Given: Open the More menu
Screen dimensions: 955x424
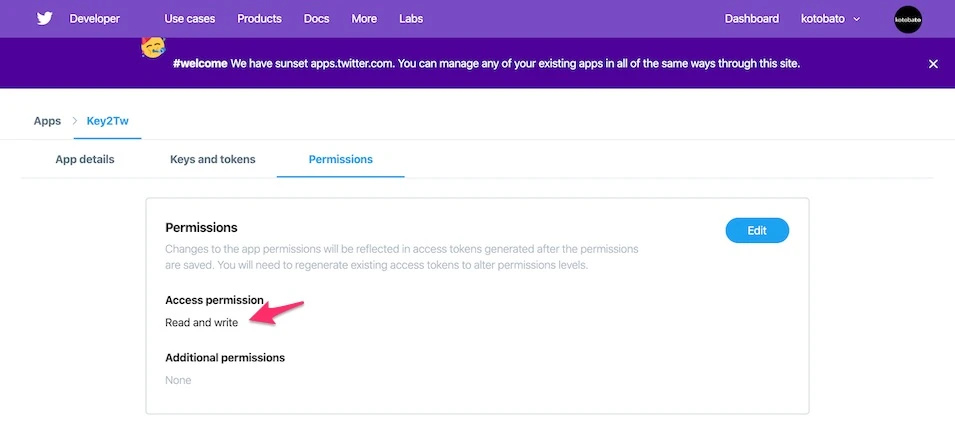Looking at the screenshot, I should pyautogui.click(x=364, y=19).
